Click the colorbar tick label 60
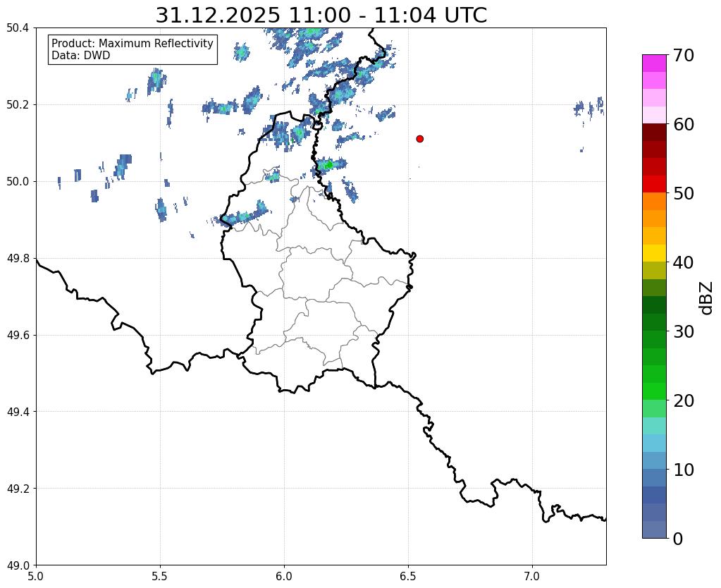721x588 pixels. [684, 124]
